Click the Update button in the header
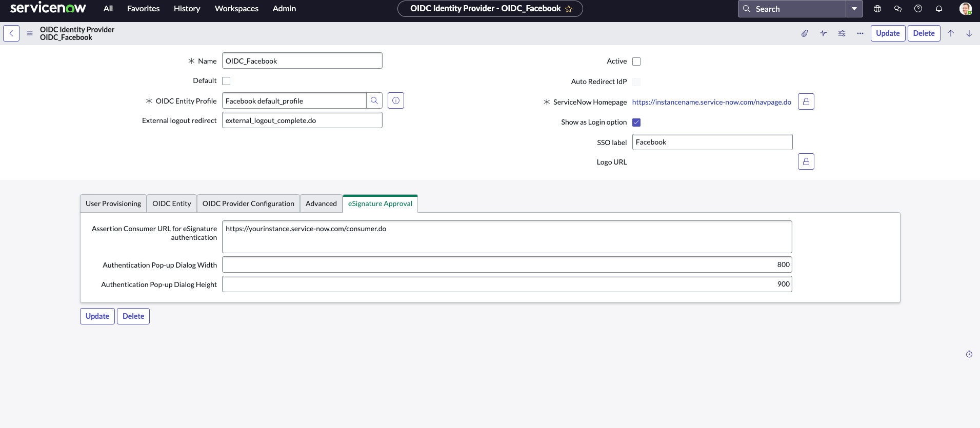This screenshot has height=428, width=980. coord(888,33)
